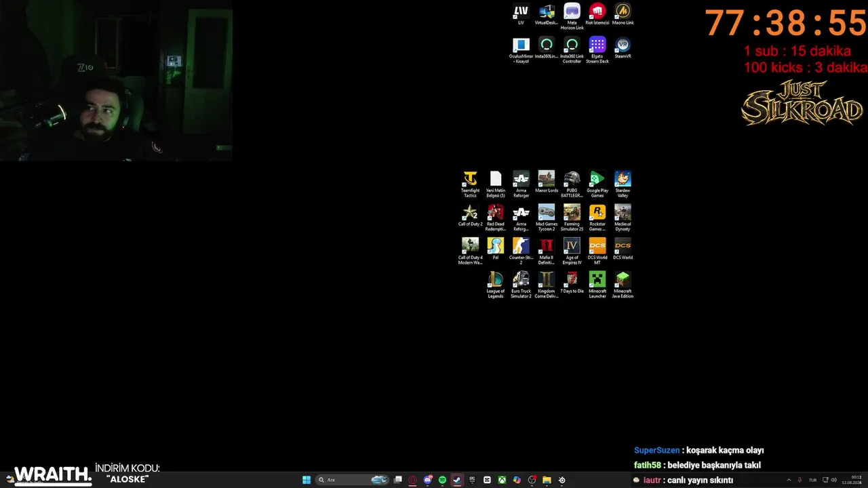This screenshot has height=488, width=868.
Task: Open Mafia II Definitive Edition icon
Action: pyautogui.click(x=547, y=251)
